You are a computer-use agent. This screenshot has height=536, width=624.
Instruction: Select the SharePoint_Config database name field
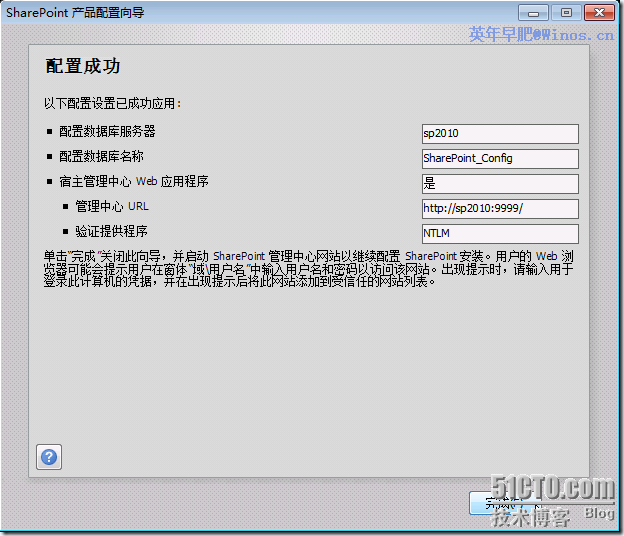click(x=500, y=159)
